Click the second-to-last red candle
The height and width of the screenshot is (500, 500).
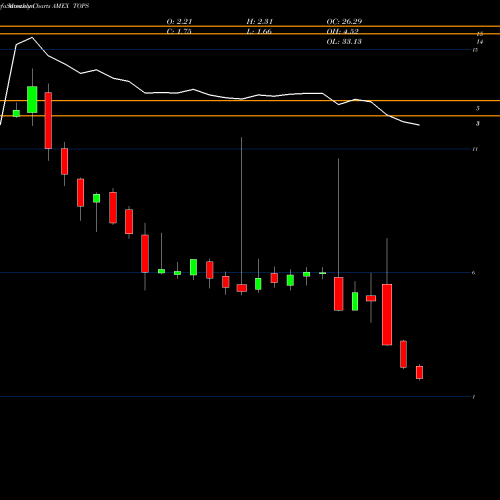click(403, 354)
